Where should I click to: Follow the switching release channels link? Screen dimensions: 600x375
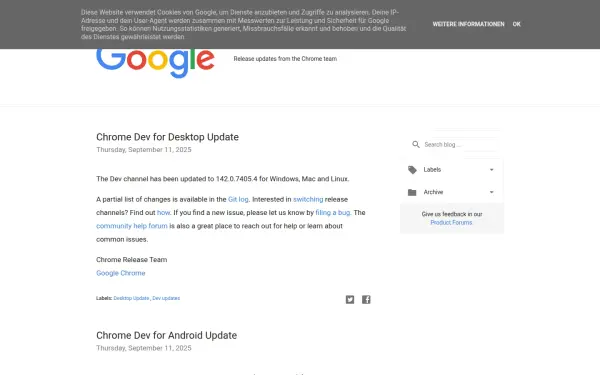pos(308,199)
